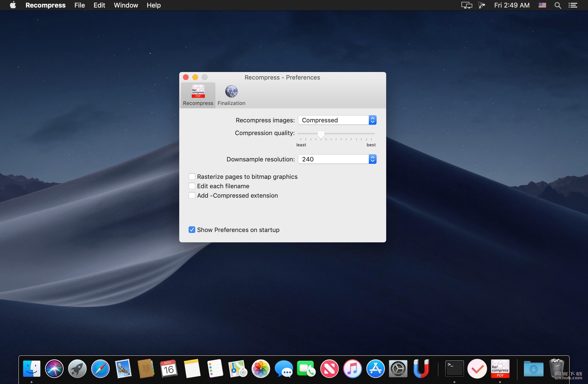Open Messages from the Dock
Viewport: 588px width, 384px height.
point(284,368)
